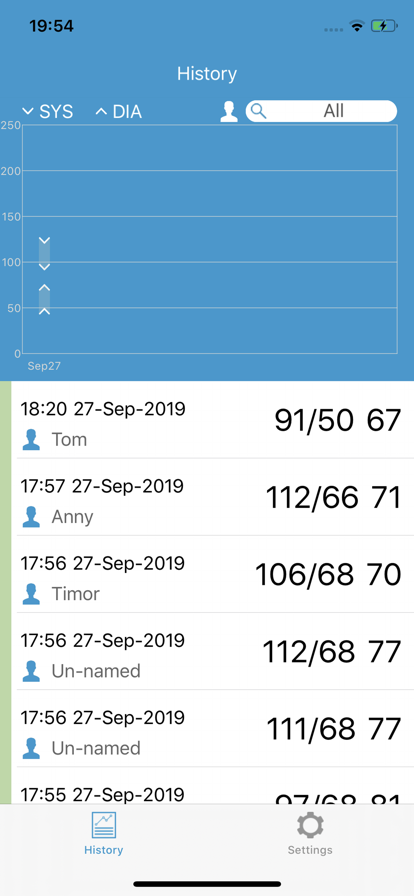Tap the user profile icon beside search
414x896 pixels.
(229, 111)
